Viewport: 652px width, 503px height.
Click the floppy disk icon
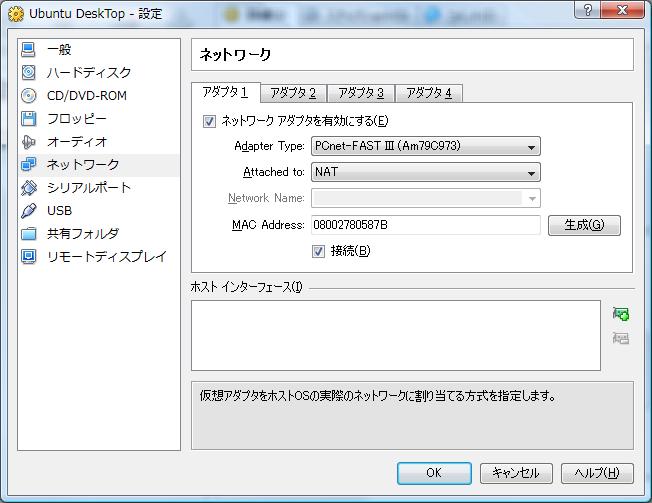point(28,118)
